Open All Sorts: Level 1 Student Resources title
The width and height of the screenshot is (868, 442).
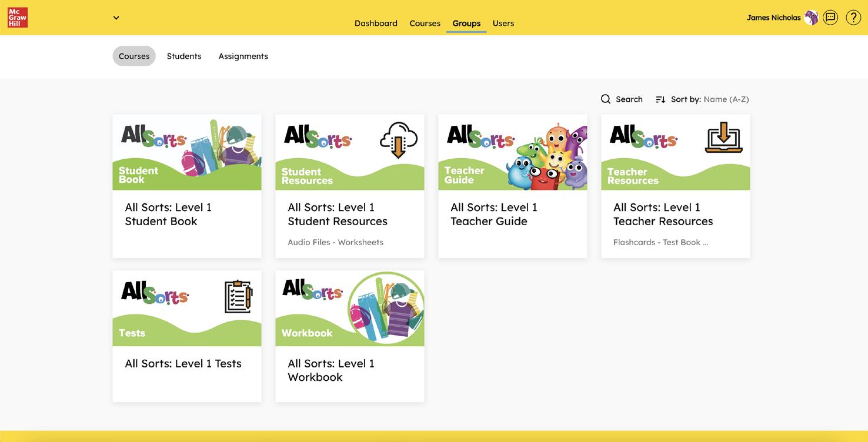[x=338, y=214]
